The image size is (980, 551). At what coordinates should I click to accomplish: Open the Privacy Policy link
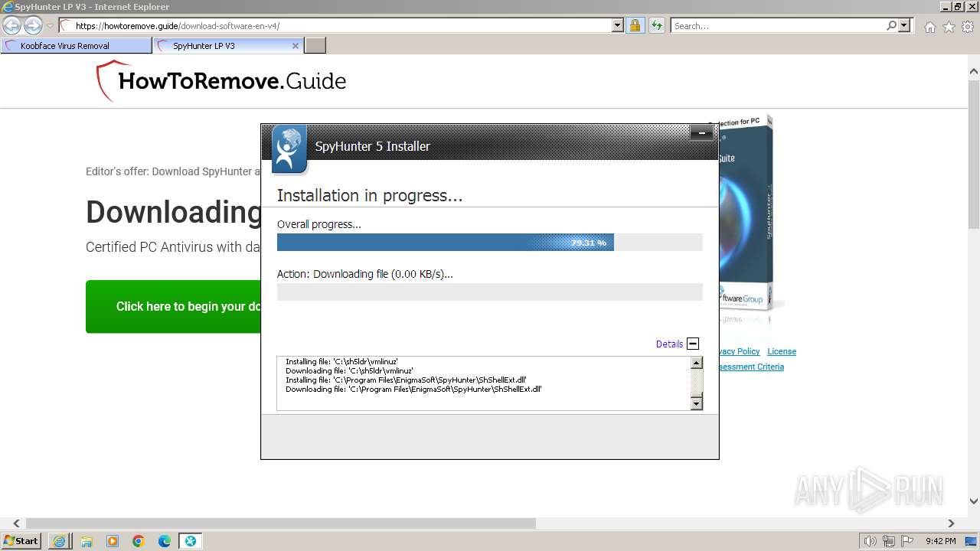pyautogui.click(x=739, y=351)
